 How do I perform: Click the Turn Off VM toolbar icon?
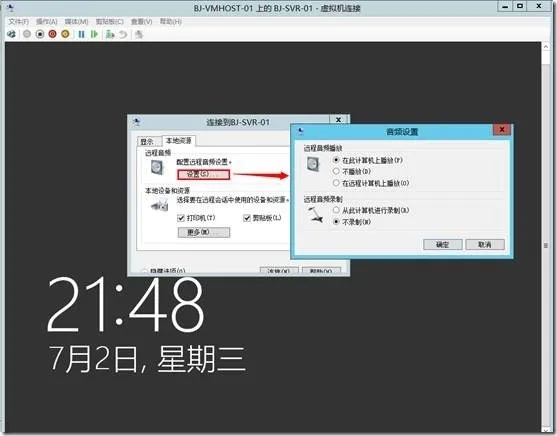[x=40, y=34]
